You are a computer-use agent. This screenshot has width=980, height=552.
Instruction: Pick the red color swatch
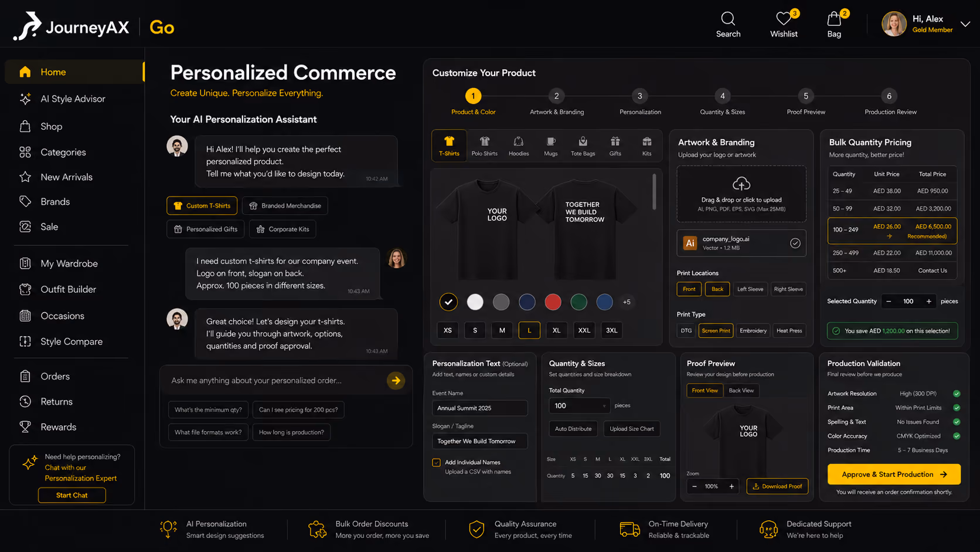click(553, 302)
